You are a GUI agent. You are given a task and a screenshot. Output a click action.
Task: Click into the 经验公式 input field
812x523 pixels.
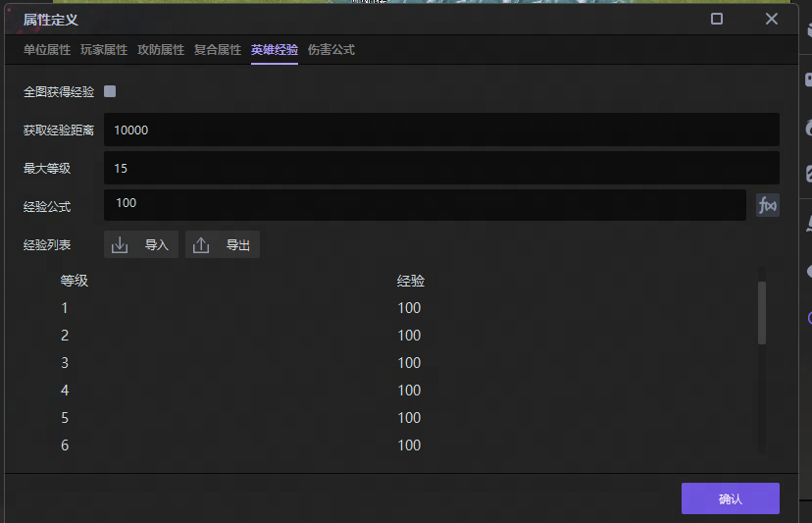coord(425,205)
